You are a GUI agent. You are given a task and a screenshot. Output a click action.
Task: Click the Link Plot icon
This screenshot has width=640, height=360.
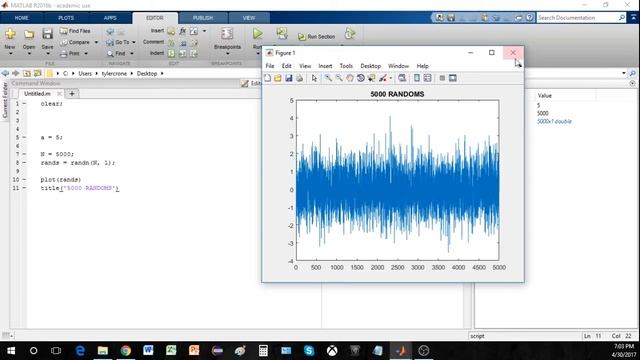(402, 78)
